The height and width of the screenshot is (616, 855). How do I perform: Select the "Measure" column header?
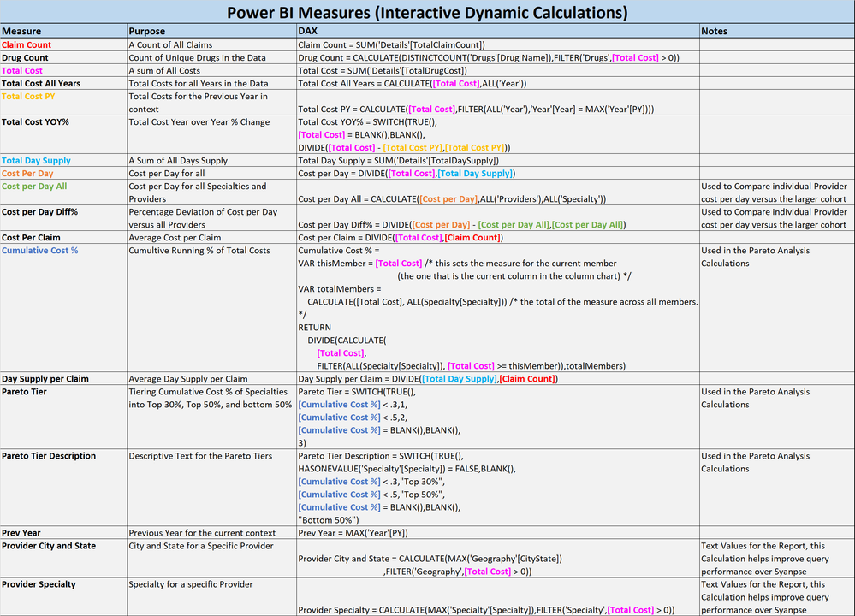[x=64, y=31]
